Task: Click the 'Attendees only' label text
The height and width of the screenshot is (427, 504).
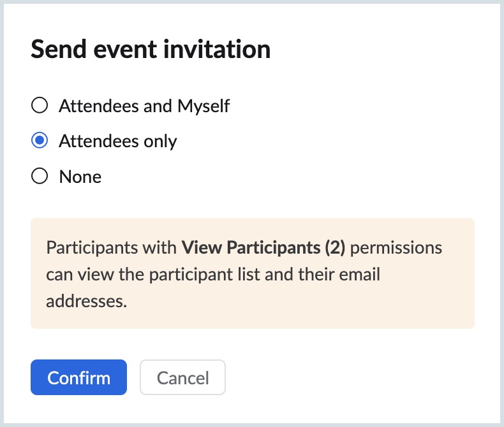Action: (118, 141)
